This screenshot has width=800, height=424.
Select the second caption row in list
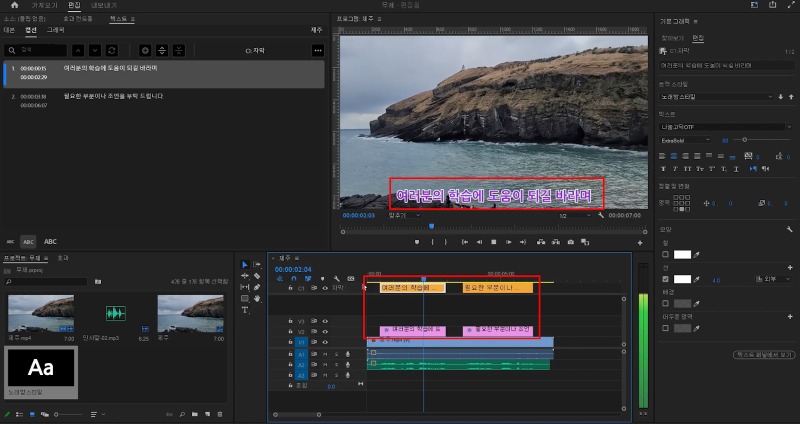[x=160, y=99]
